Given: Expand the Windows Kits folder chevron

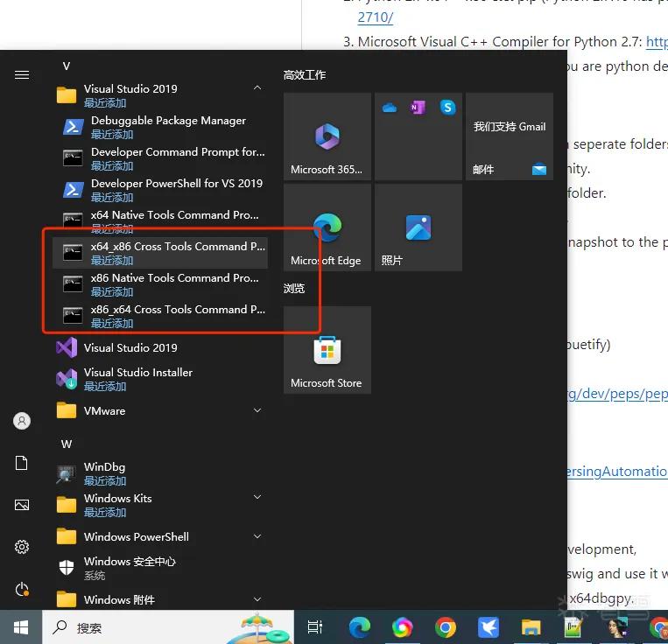Looking at the screenshot, I should [257, 497].
